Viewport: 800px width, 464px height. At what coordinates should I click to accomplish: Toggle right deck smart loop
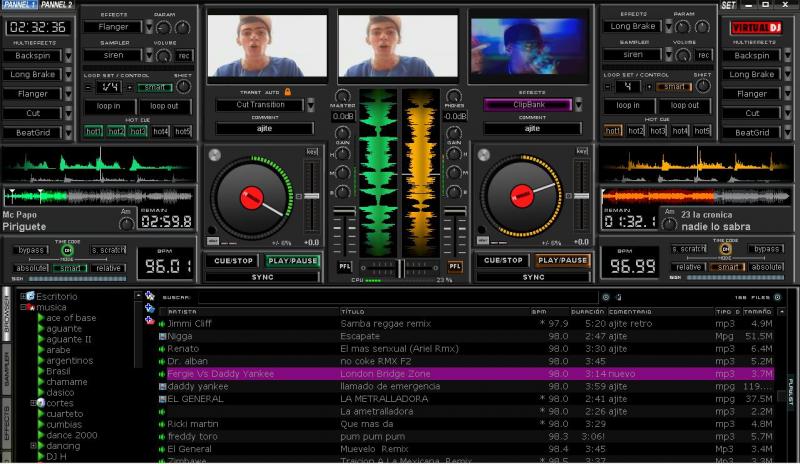pyautogui.click(x=674, y=87)
